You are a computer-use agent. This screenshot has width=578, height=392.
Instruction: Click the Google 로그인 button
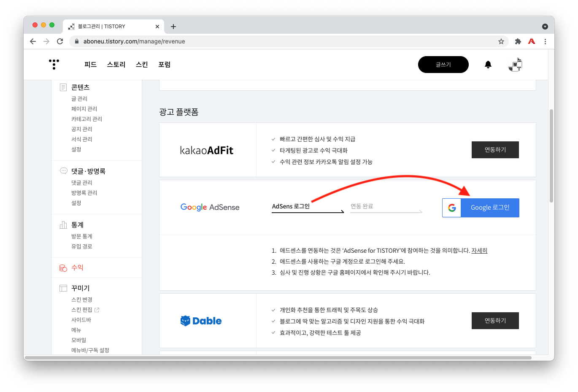(x=481, y=208)
